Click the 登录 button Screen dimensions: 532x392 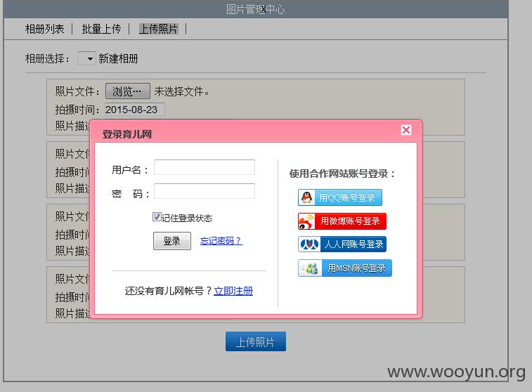tap(172, 241)
